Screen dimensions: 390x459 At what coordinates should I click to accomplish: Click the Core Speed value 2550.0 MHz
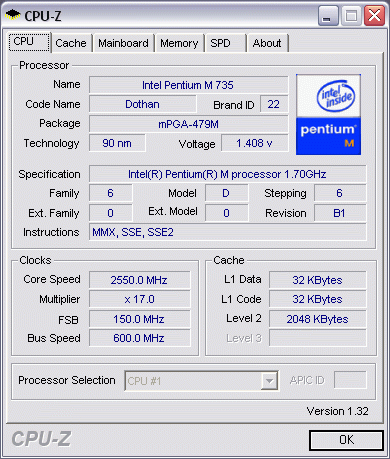coord(139,280)
